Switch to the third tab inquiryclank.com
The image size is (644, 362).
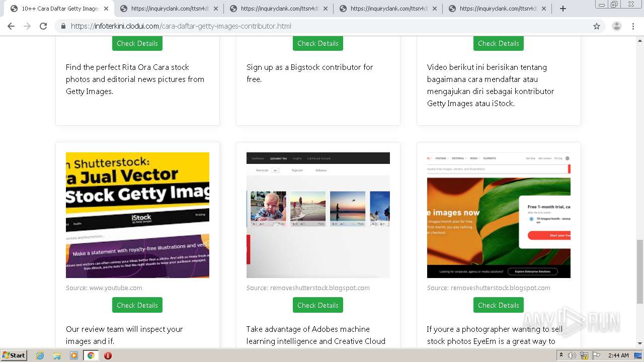point(278,9)
